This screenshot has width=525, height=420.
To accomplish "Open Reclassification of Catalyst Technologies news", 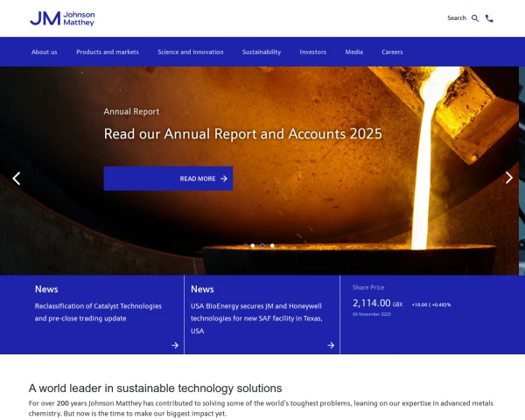I will pos(98,312).
